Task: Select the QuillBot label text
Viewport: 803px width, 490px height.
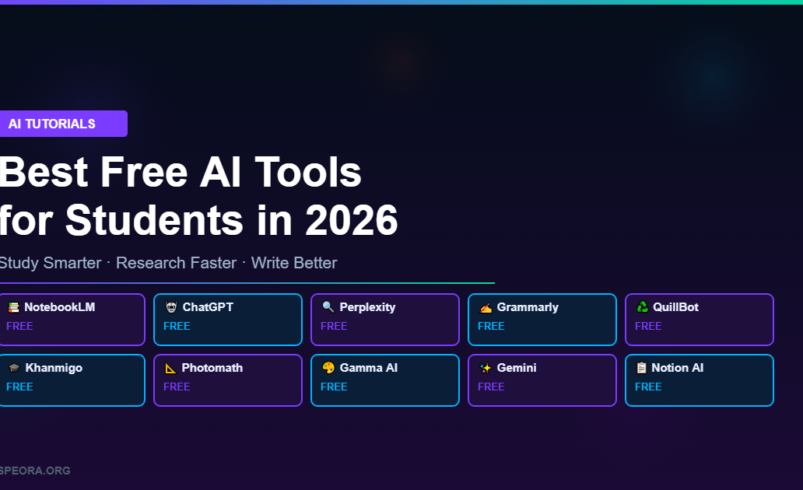Action: 675,307
